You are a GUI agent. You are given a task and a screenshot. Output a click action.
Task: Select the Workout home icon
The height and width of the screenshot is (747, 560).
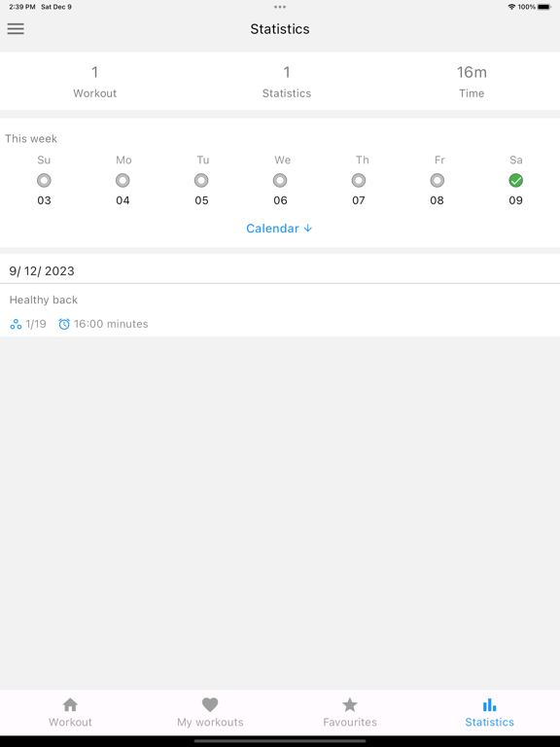click(x=70, y=704)
